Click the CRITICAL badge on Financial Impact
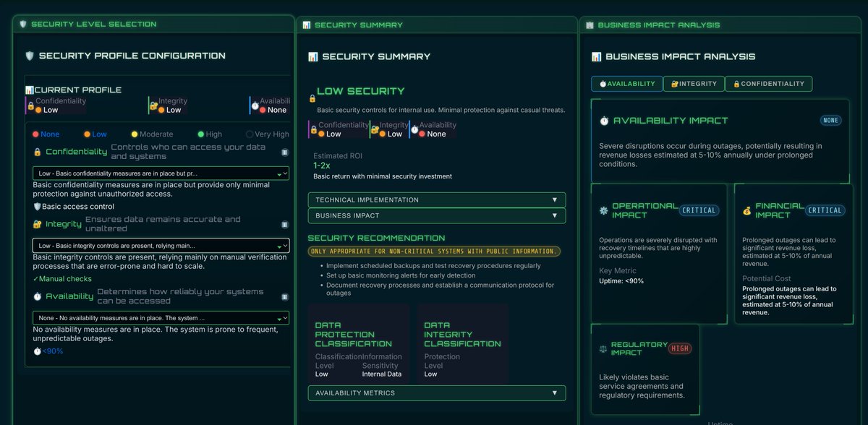Image resolution: width=868 pixels, height=425 pixels. (x=825, y=210)
